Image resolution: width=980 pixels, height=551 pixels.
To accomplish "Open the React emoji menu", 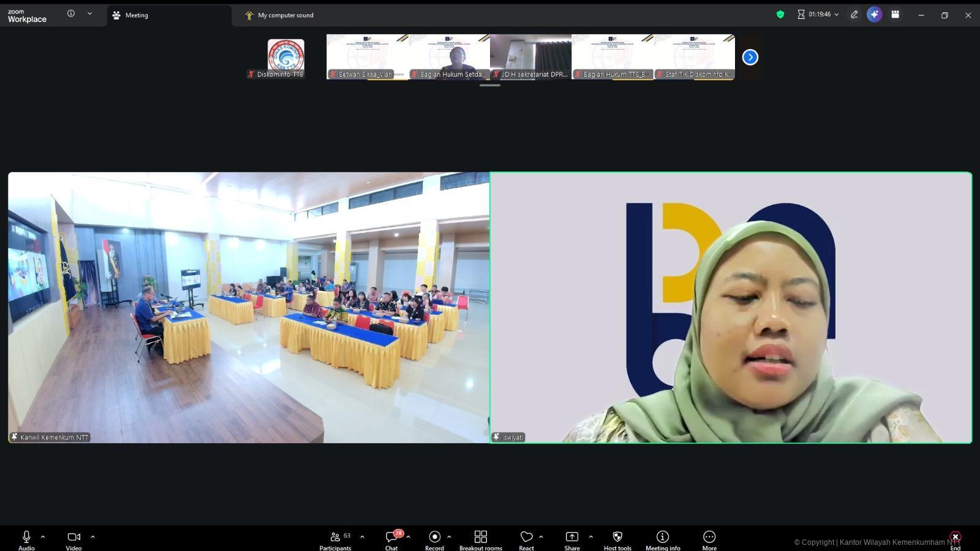I will coord(526,539).
